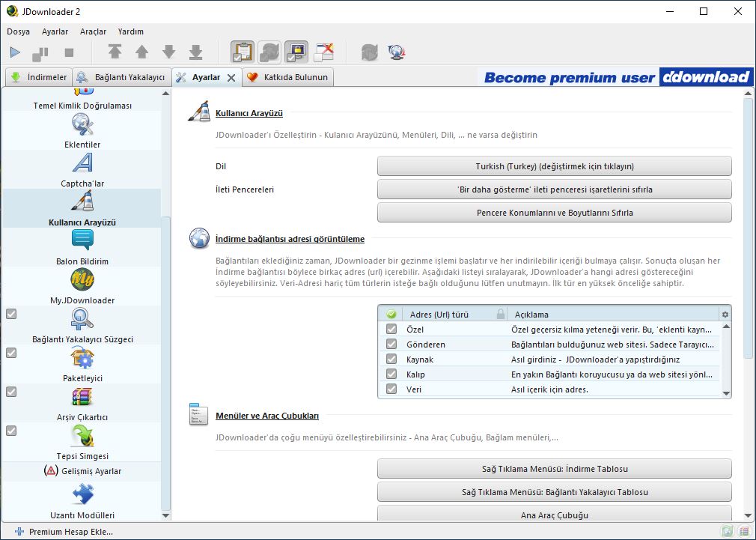This screenshot has width=756, height=540.
Task: Toggle the Arşiv Çıkartıcı extension checkbox
Action: click(11, 392)
